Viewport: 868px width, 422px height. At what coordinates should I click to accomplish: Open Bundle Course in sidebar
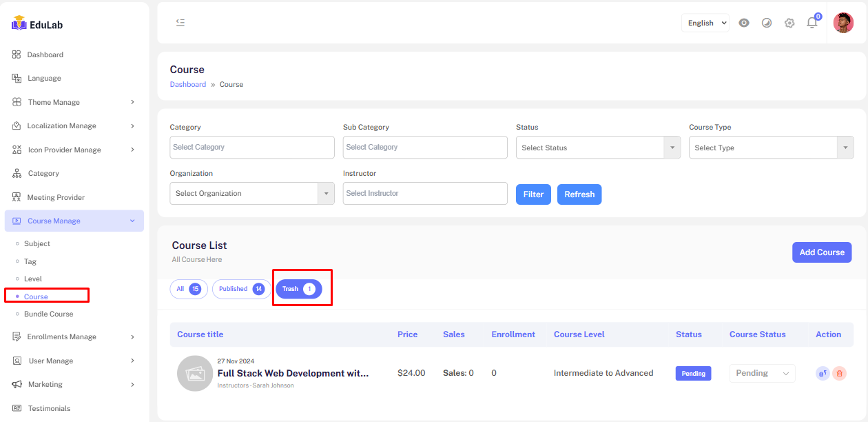(x=48, y=314)
